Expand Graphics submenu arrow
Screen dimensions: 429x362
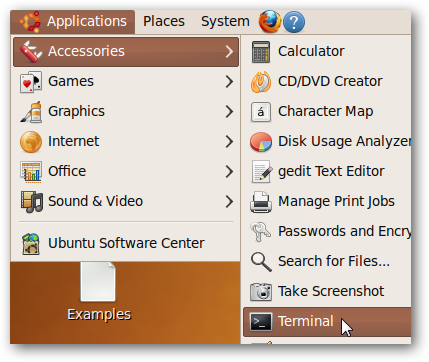point(229,111)
